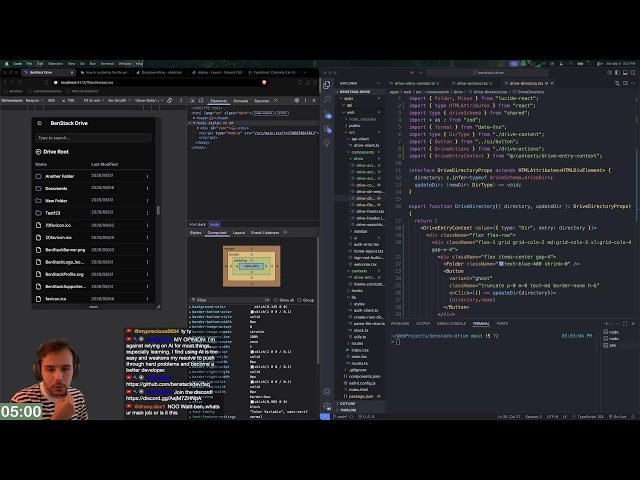Open Fit to window zoom dropdown
640x480 pixels.
coord(93,100)
